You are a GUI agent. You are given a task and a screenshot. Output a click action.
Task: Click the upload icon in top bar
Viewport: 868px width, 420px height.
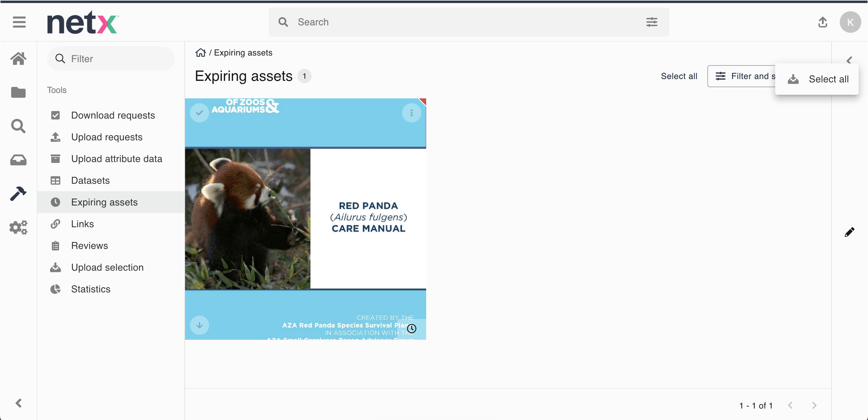tap(822, 22)
